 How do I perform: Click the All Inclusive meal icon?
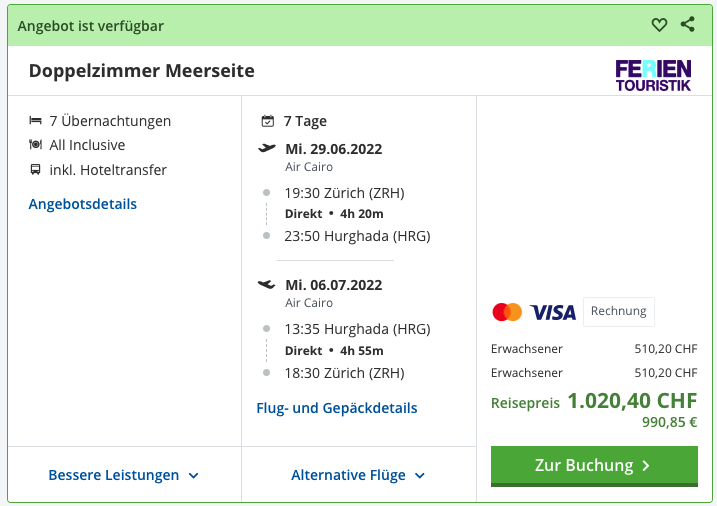pos(36,145)
